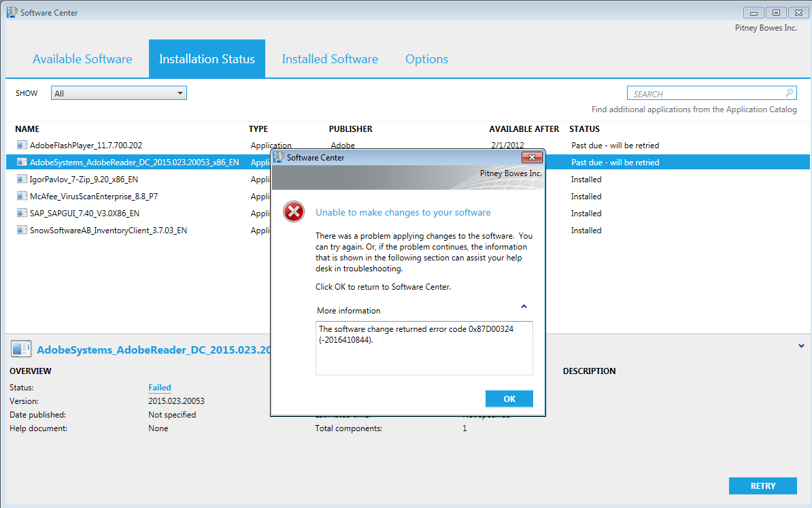Image resolution: width=812 pixels, height=508 pixels.
Task: Click the Software Center dialog title icon
Action: pyautogui.click(x=279, y=157)
